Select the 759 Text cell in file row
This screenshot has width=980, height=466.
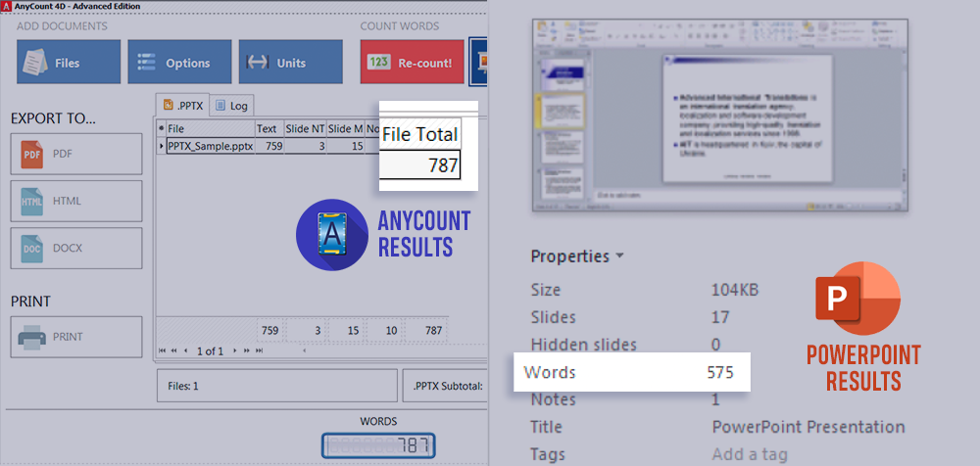(270, 146)
